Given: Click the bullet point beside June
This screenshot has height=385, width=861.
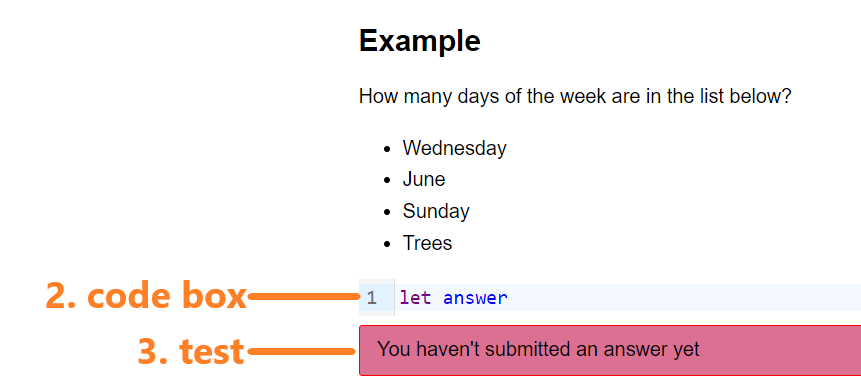Looking at the screenshot, I should click(x=388, y=180).
